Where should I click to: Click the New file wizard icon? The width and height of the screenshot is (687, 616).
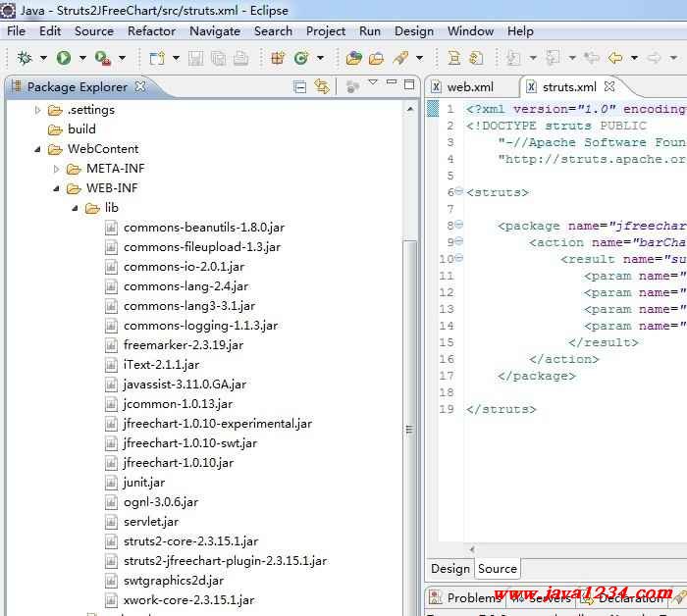pyautogui.click(x=157, y=58)
